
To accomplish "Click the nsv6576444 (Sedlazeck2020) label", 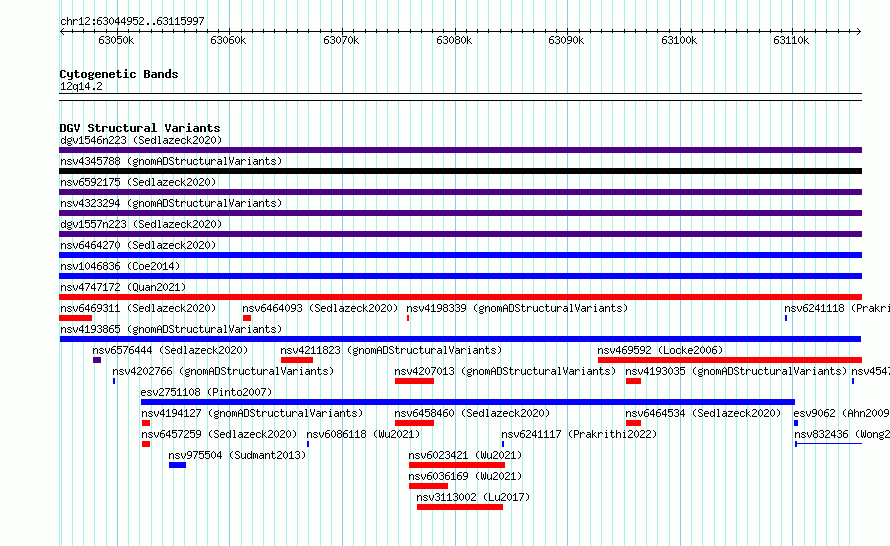I will tap(170, 350).
